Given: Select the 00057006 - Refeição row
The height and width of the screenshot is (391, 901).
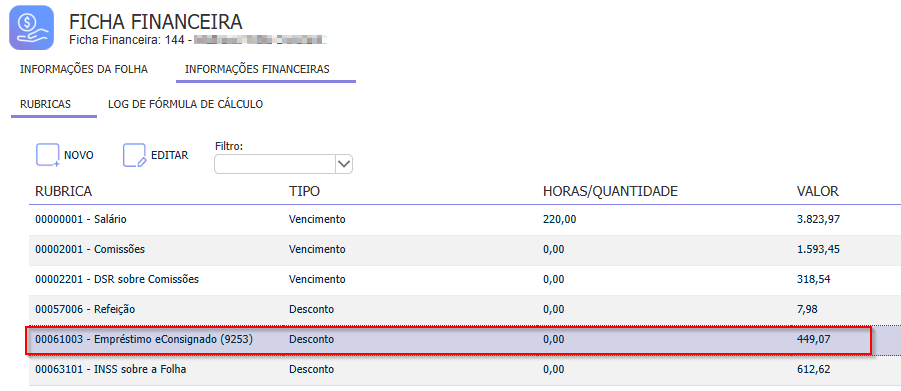Looking at the screenshot, I should coord(465,309).
